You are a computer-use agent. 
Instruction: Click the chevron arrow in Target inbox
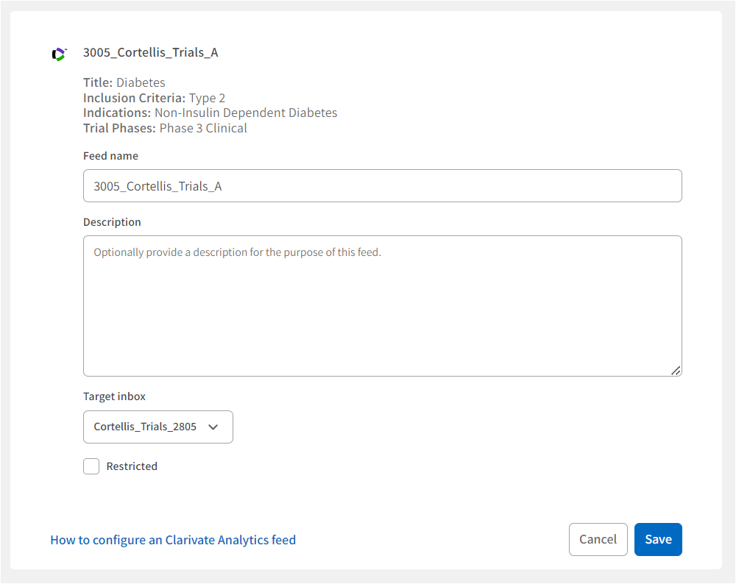click(x=213, y=427)
